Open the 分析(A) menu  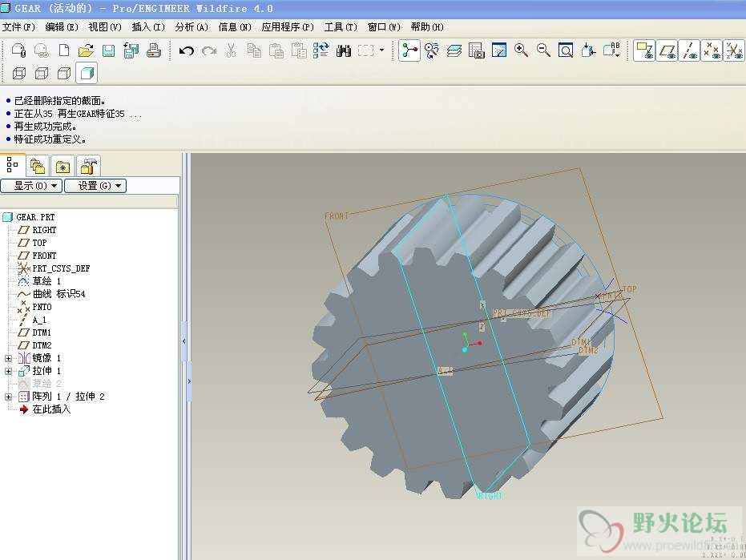[x=192, y=27]
